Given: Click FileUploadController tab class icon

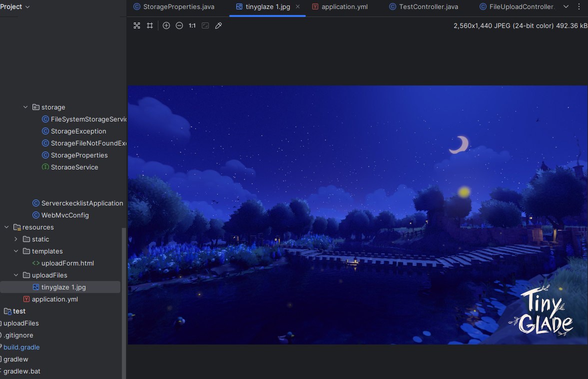Looking at the screenshot, I should [484, 7].
